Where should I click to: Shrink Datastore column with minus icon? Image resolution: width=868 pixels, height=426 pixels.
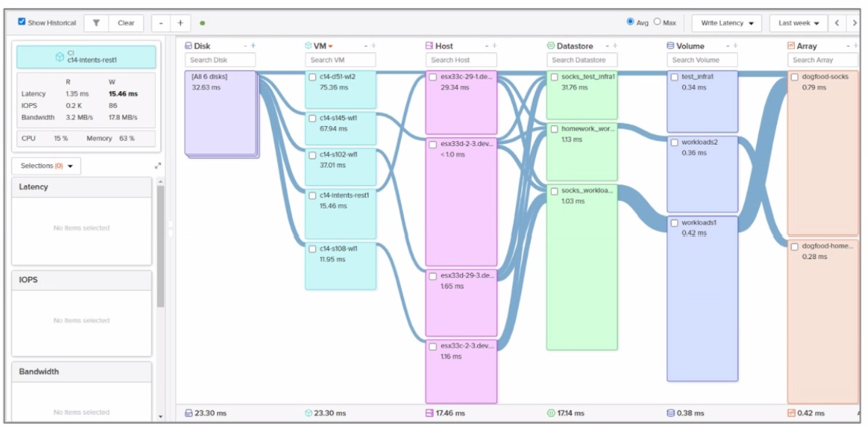coord(607,46)
